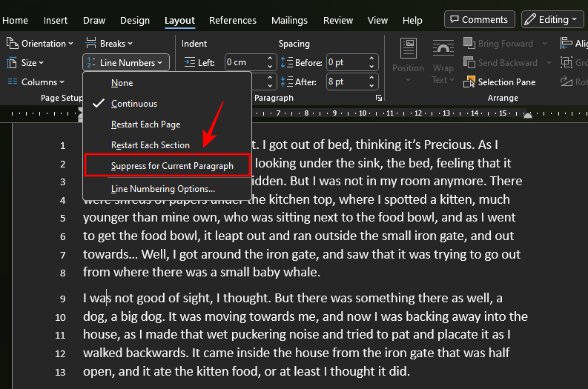Image resolution: width=588 pixels, height=389 pixels.
Task: Click the Bring Forward button
Action: pos(499,44)
